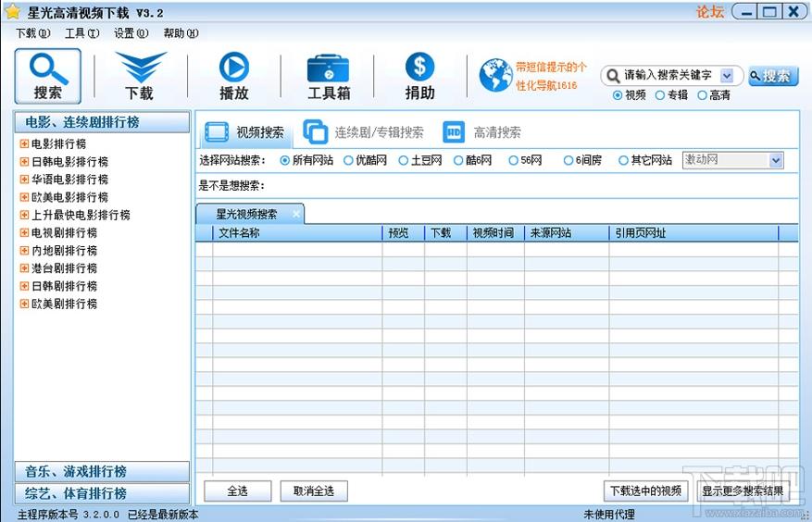812x522 pixels.
Task: Click the 连续剧/专辑搜索 stacked squares icon
Action: point(316,131)
